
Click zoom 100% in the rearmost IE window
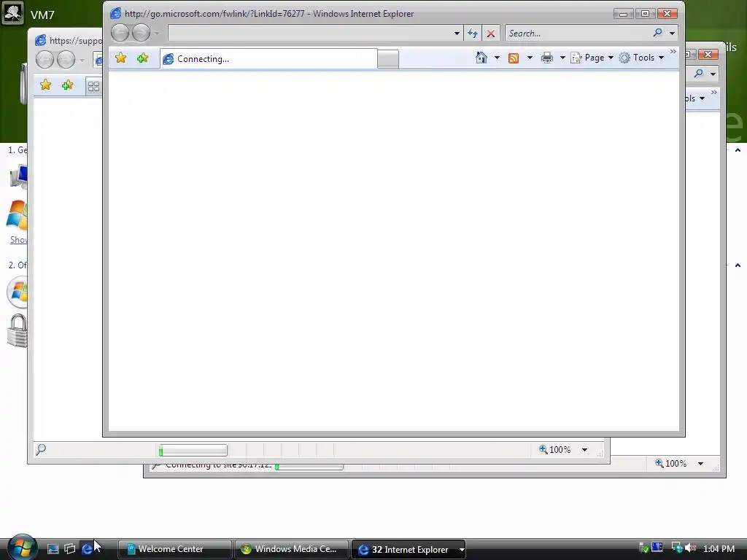(x=671, y=463)
